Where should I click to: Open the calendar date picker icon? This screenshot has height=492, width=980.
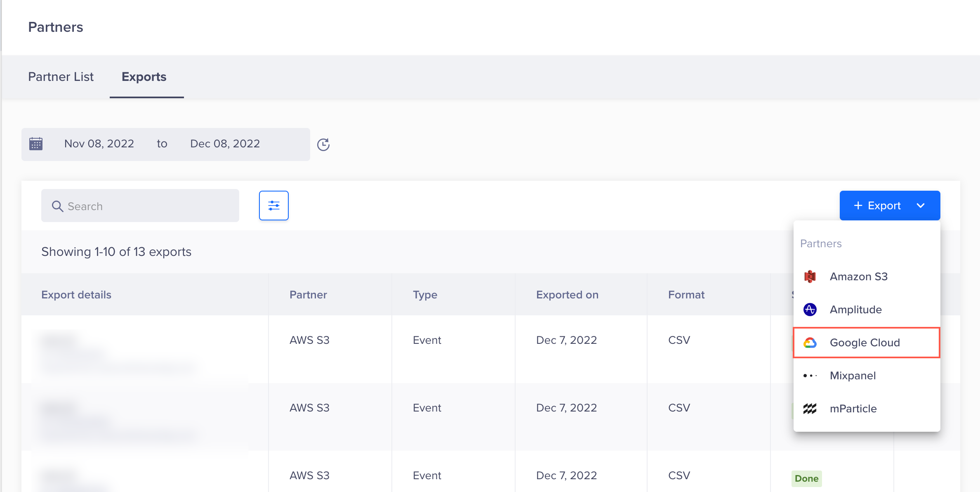[36, 144]
